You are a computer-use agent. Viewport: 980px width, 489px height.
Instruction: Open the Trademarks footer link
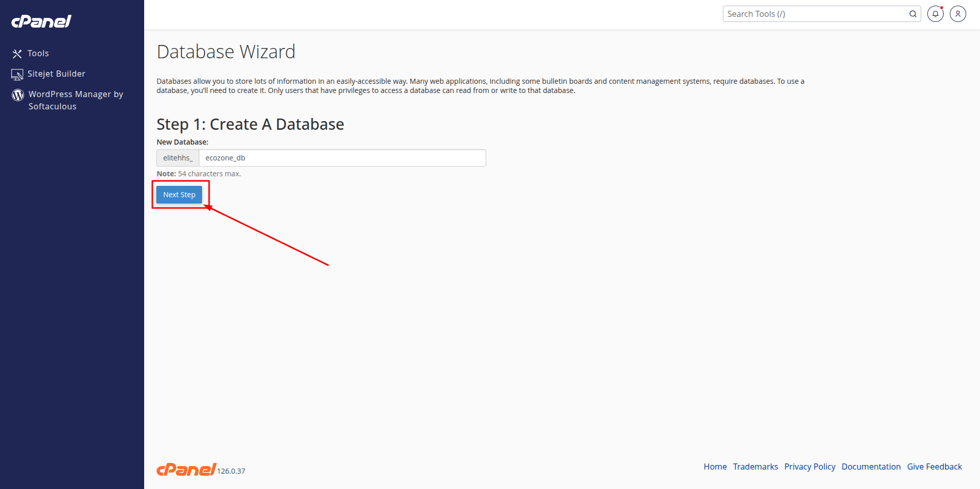[x=756, y=467]
